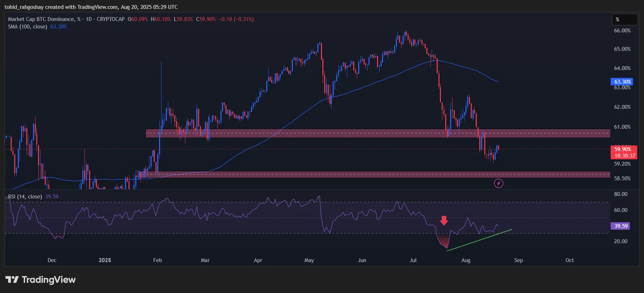644x293 pixels.
Task: Click the 59.20% price axis label
Action: (x=622, y=164)
